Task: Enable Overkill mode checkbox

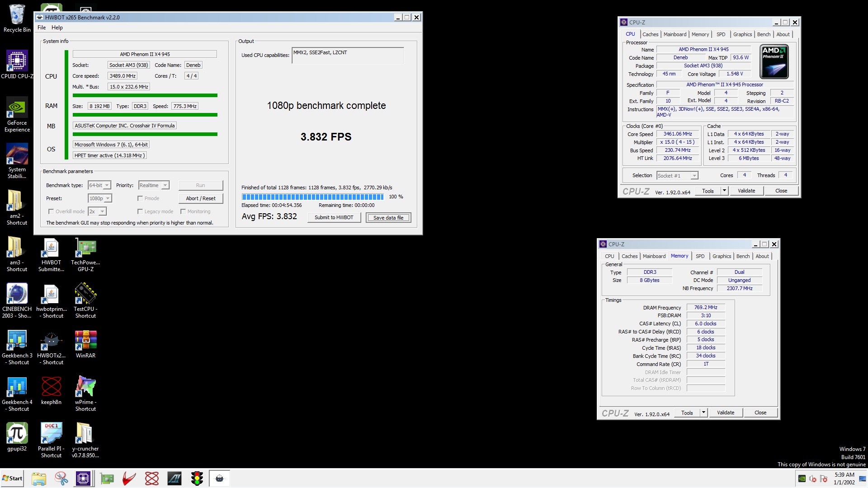Action: [x=51, y=211]
